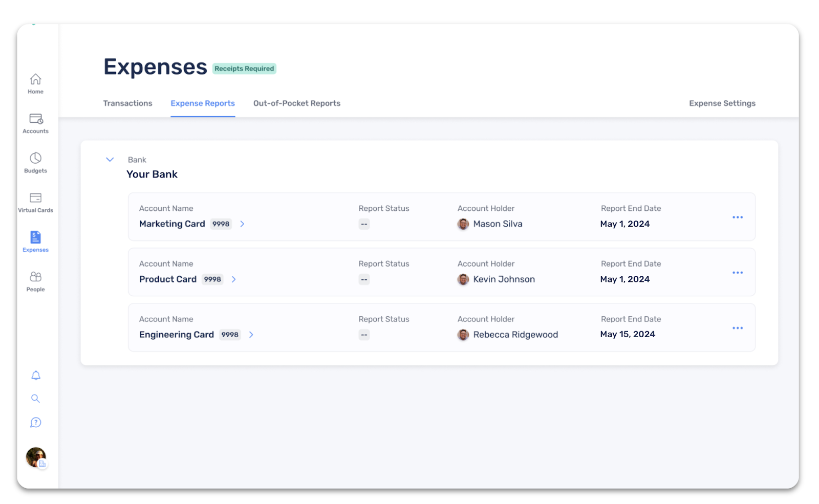Viewport: 819px width, 504px height.
Task: Click the 9998 badge beside Engineering Card
Action: (230, 335)
